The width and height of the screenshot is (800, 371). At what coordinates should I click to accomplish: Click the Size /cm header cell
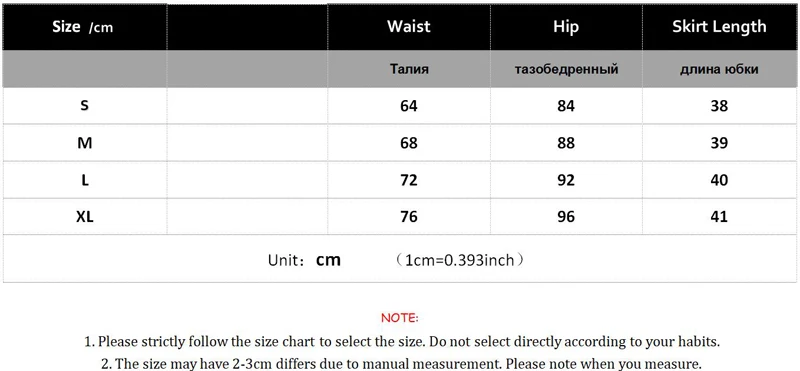click(x=85, y=27)
